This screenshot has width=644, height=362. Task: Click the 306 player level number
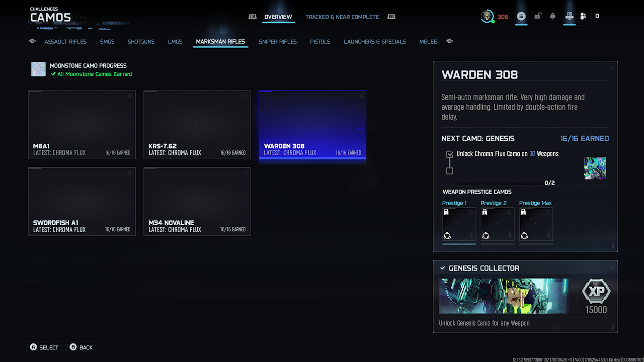tap(503, 17)
